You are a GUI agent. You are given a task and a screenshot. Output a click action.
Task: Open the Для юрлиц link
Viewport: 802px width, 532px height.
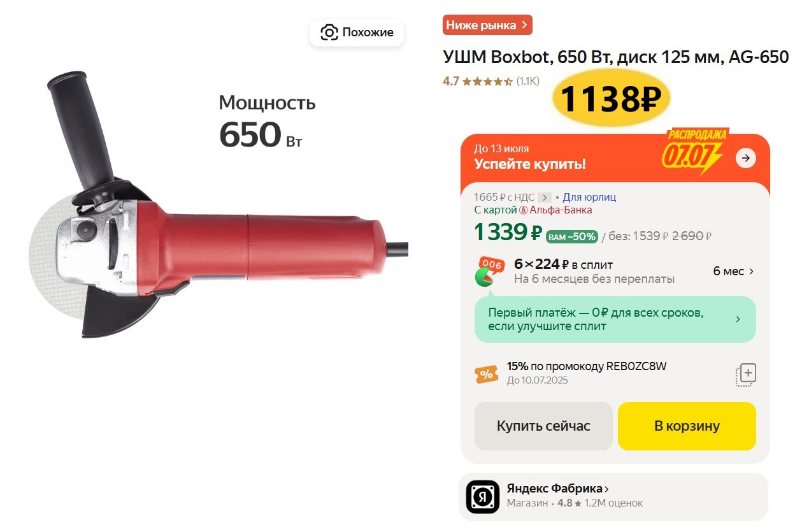pyautogui.click(x=589, y=198)
